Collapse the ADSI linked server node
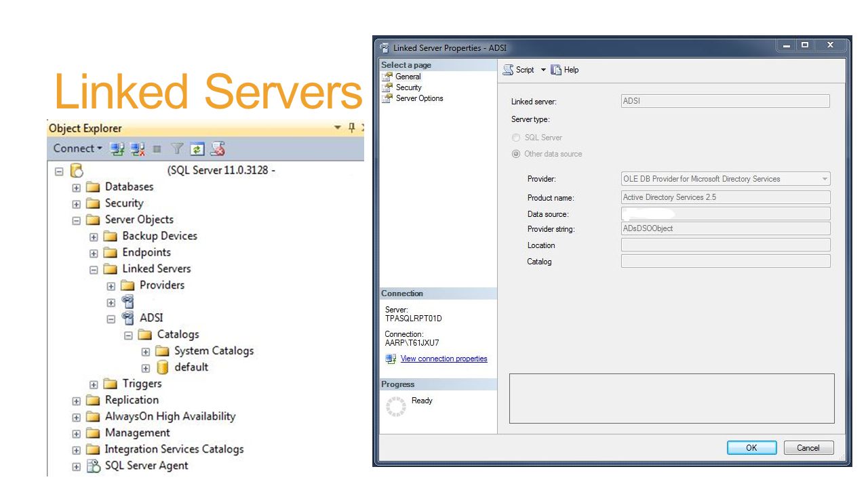 111,319
